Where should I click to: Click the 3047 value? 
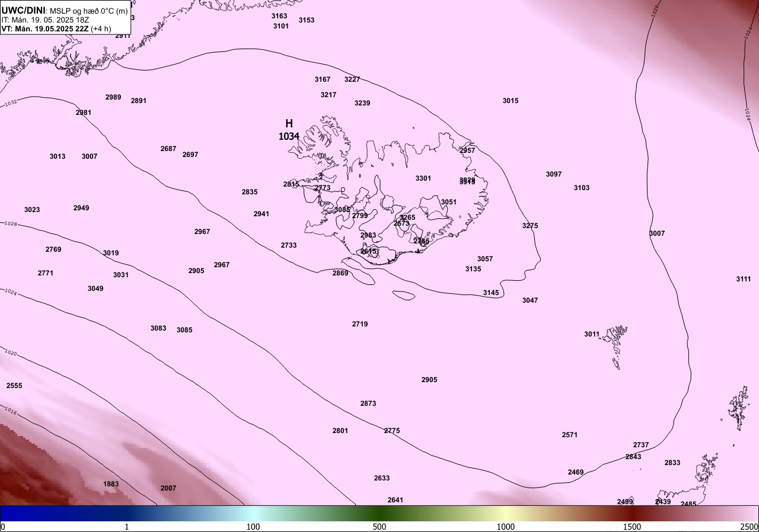pyautogui.click(x=530, y=300)
